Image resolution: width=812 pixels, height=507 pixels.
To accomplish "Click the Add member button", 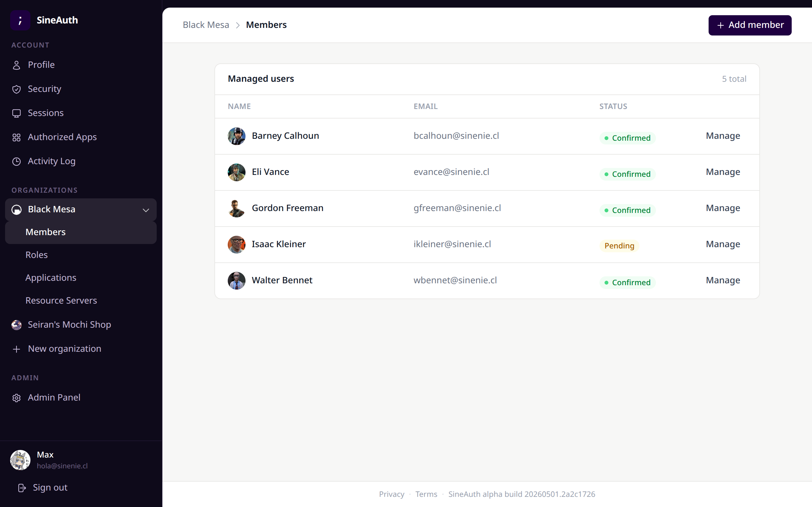I will 750,25.
